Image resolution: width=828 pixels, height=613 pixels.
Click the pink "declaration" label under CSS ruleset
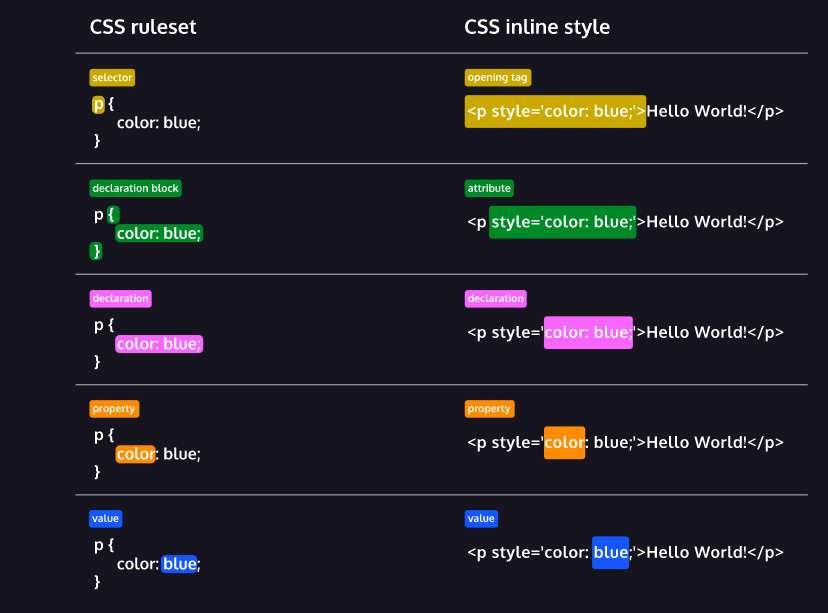(120, 298)
